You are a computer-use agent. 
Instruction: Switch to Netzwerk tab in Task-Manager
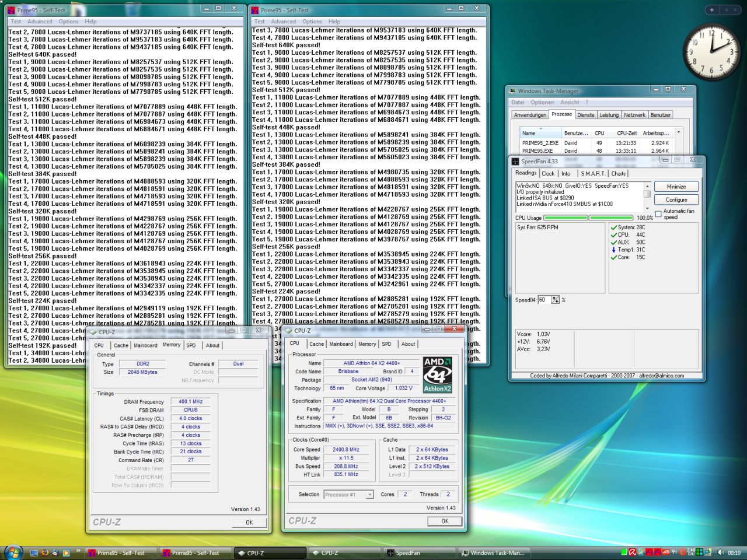pyautogui.click(x=634, y=115)
